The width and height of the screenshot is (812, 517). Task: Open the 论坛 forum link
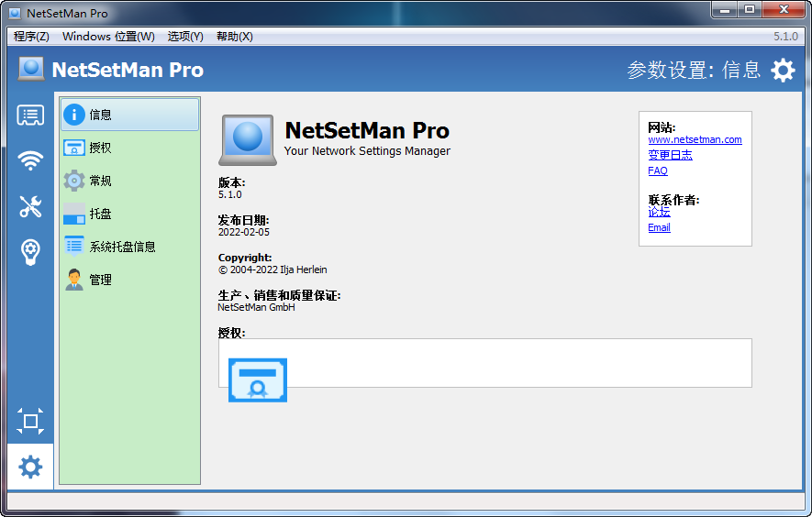(659, 212)
